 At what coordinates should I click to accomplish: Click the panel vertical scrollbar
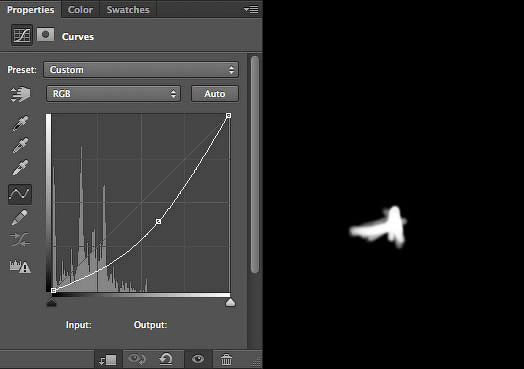click(255, 164)
